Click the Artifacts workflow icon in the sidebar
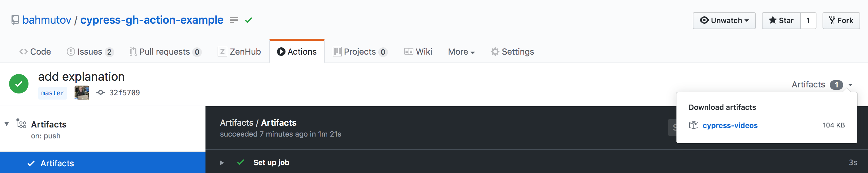The width and height of the screenshot is (868, 173). 21,124
